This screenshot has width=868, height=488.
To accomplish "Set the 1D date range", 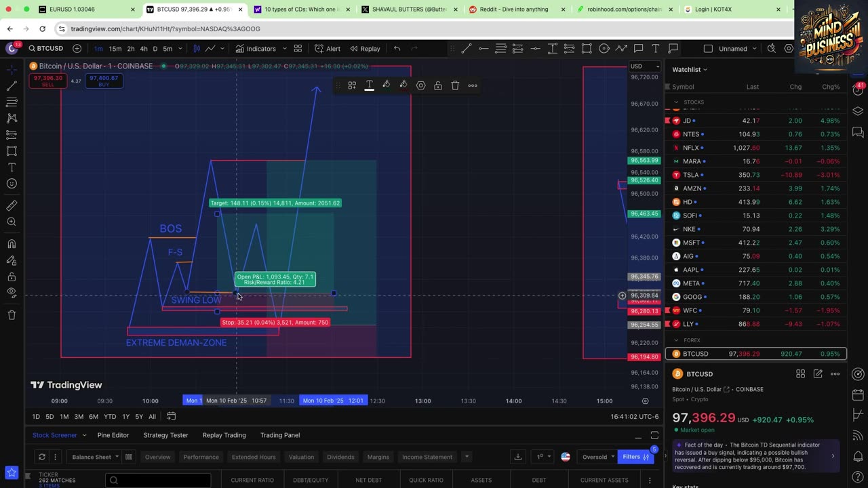I will coord(36,417).
